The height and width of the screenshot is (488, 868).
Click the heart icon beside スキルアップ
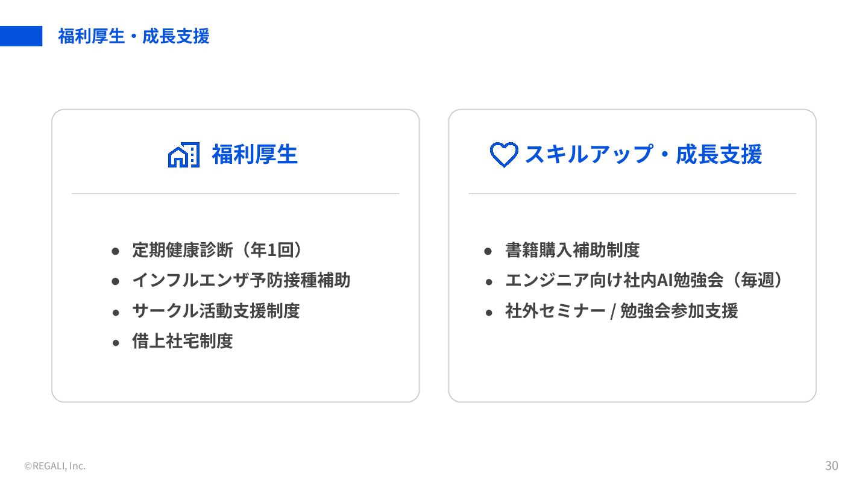click(504, 155)
